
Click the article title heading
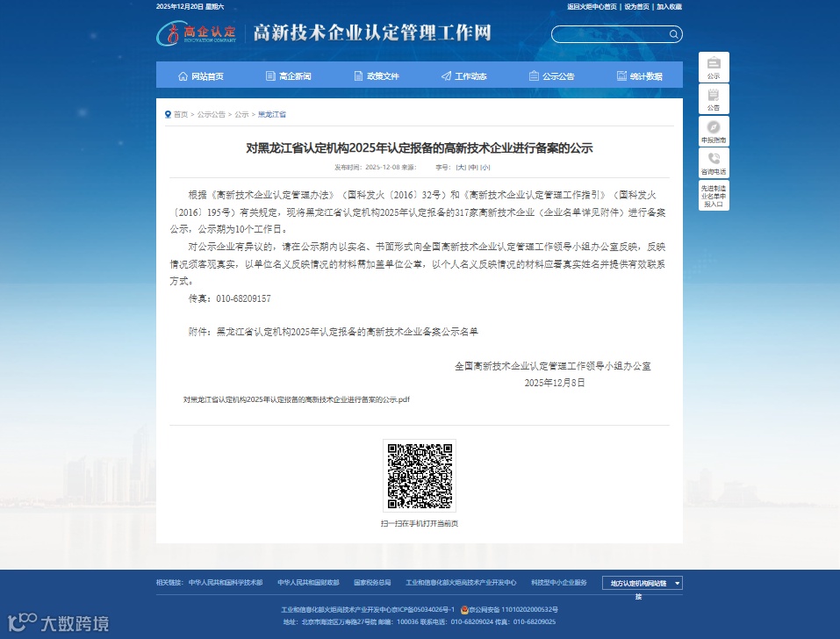[x=420, y=147]
